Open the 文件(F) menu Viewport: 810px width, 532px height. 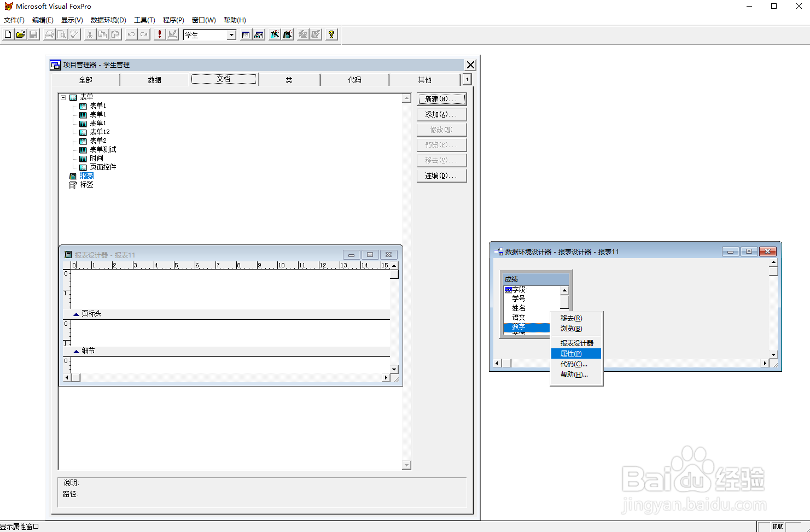[14, 20]
